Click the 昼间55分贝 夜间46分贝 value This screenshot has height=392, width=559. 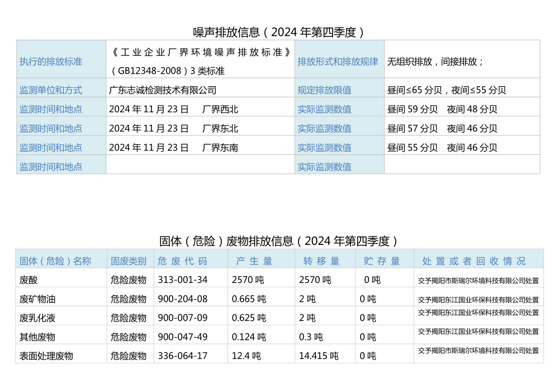click(442, 148)
